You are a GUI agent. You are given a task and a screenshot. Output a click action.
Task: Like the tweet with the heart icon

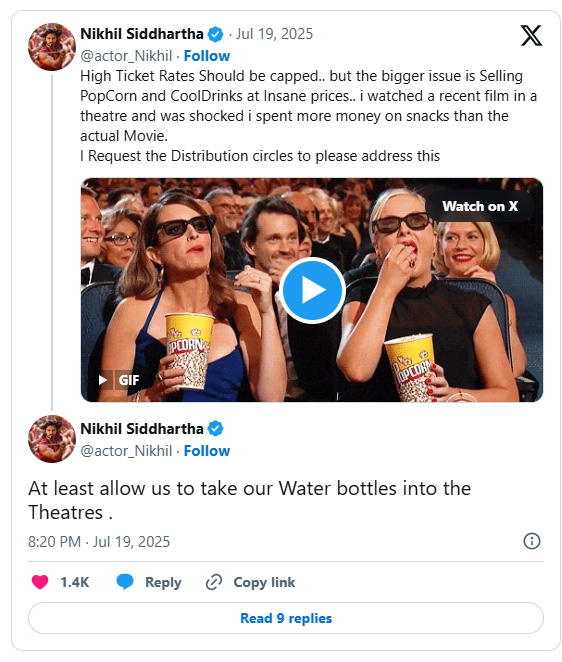(x=40, y=582)
